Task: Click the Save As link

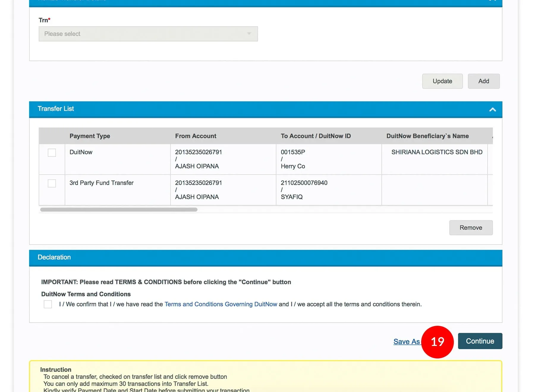Action: point(406,342)
